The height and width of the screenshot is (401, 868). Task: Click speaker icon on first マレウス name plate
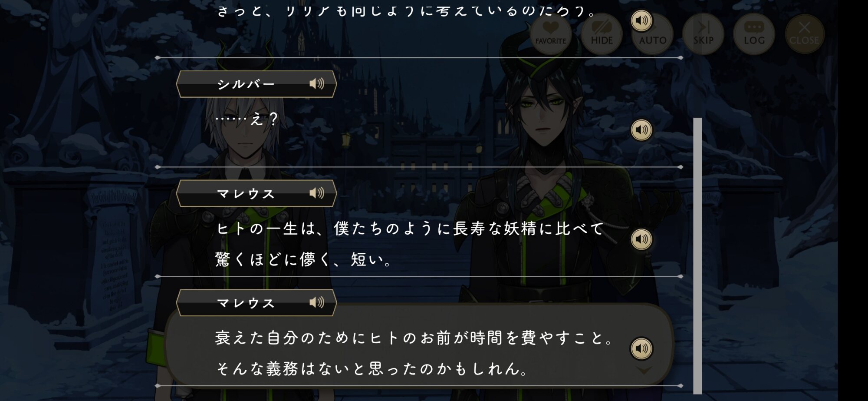coord(317,193)
